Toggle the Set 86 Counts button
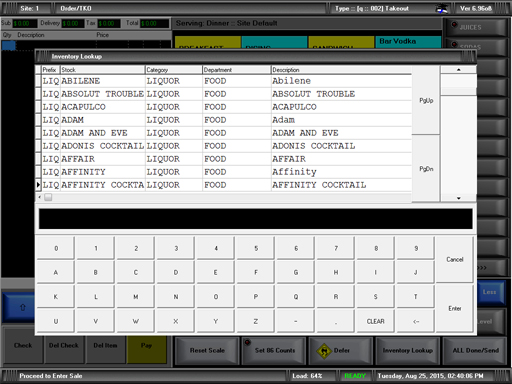 coord(273,351)
